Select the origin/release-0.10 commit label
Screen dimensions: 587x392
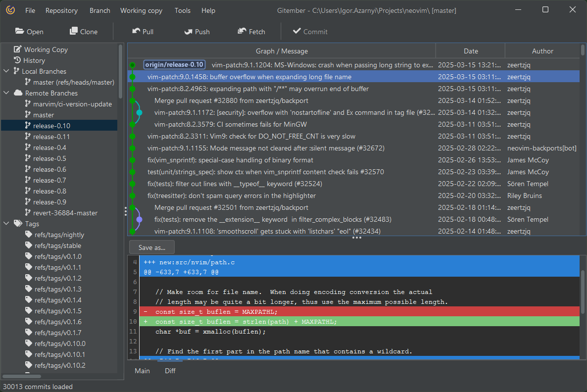coord(174,65)
